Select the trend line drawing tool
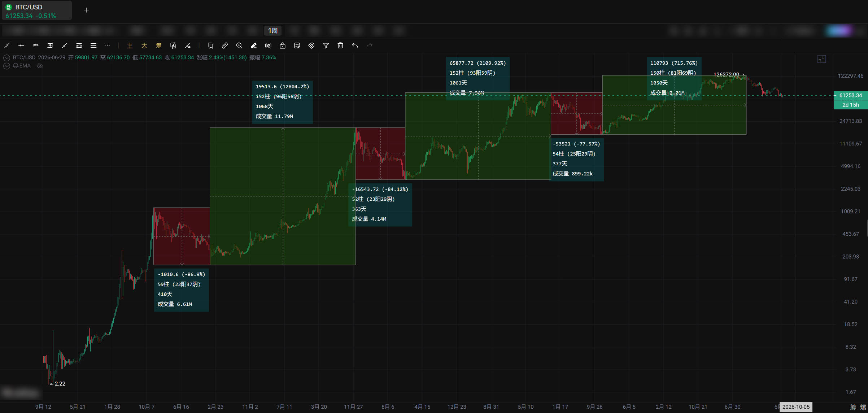Screen dimensions: 868x413 7,45
